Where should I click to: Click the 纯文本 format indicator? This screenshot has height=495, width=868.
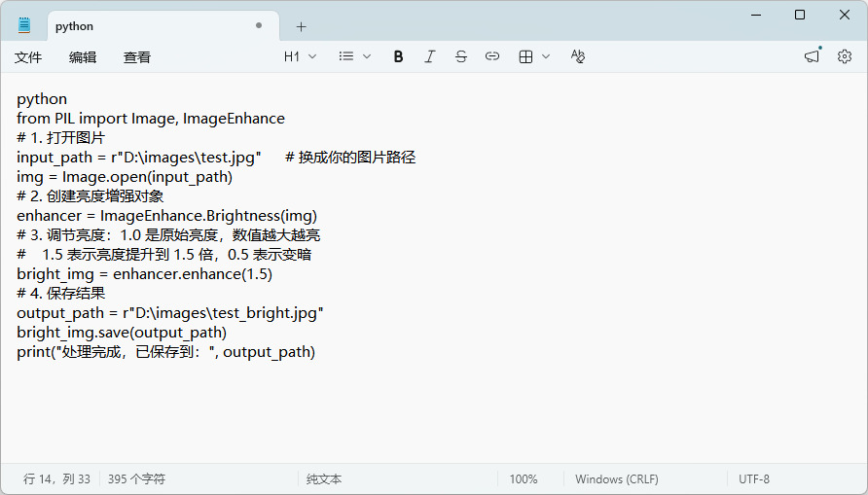tap(324, 479)
